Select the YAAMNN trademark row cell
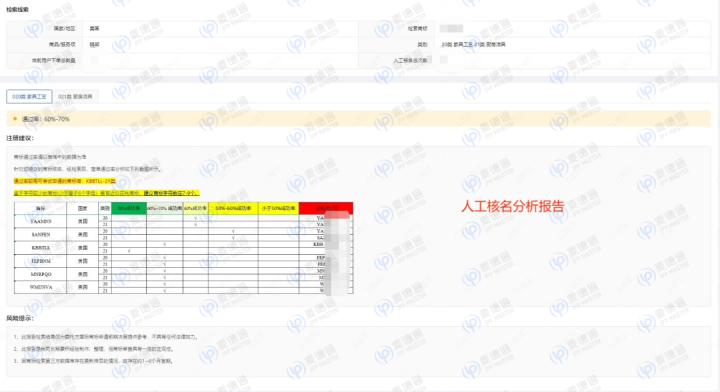720x392 pixels. point(41,221)
